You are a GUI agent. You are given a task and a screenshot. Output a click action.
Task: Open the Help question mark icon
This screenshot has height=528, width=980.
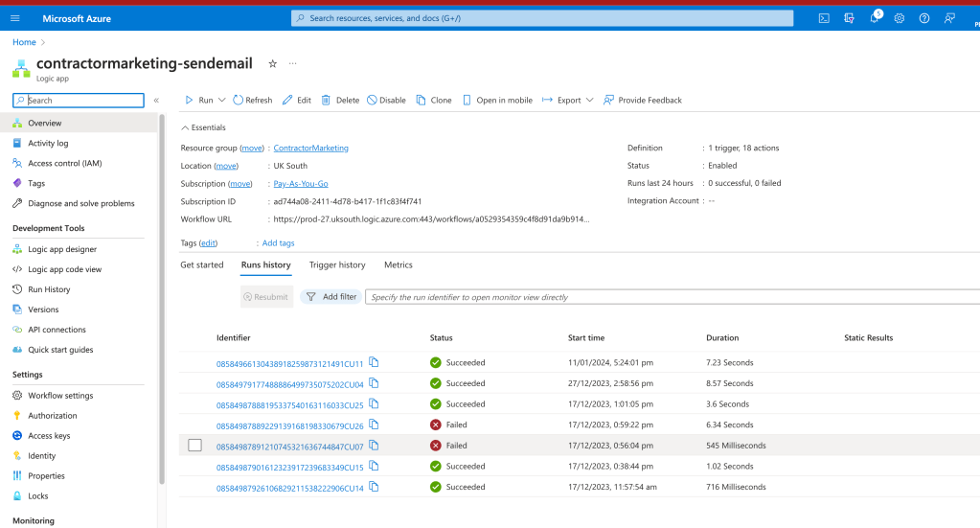pyautogui.click(x=923, y=18)
